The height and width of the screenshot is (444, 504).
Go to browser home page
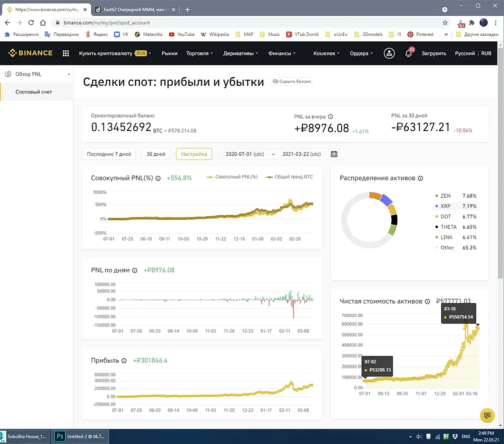43,23
